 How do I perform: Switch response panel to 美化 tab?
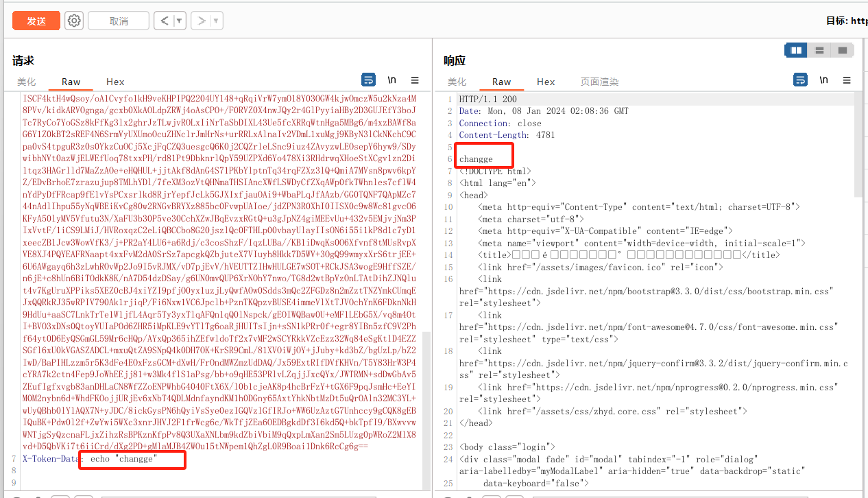pos(457,82)
